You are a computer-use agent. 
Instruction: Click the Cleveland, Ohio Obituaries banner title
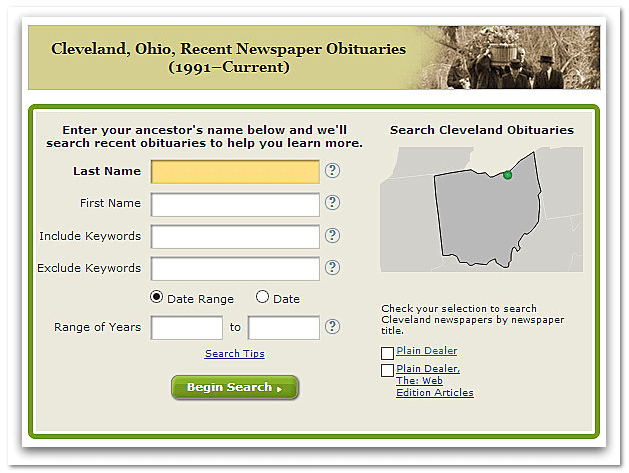pyautogui.click(x=229, y=57)
